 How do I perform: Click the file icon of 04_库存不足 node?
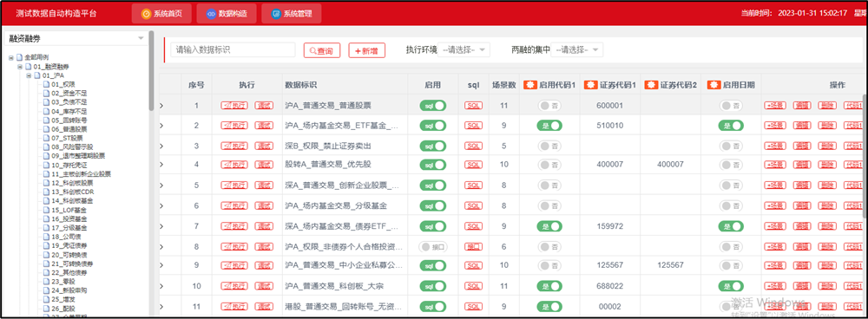pyautogui.click(x=47, y=111)
